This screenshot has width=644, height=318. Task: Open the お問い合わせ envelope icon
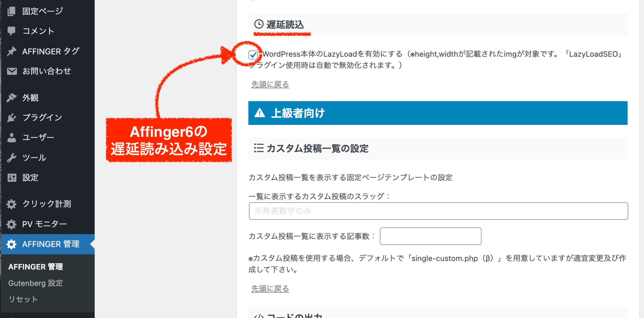[x=11, y=71]
